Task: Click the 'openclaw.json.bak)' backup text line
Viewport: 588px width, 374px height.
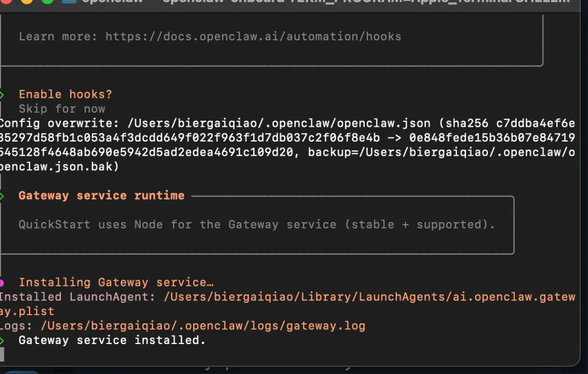Action: [59, 166]
